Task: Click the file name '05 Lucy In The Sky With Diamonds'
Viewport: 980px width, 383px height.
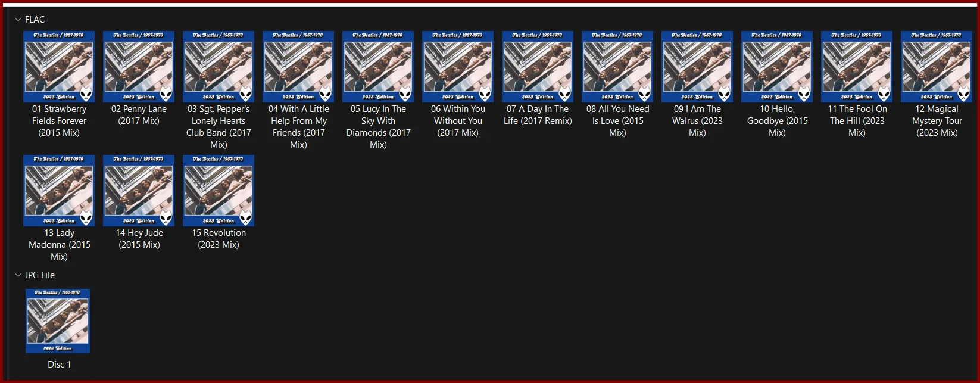Action: pos(378,127)
